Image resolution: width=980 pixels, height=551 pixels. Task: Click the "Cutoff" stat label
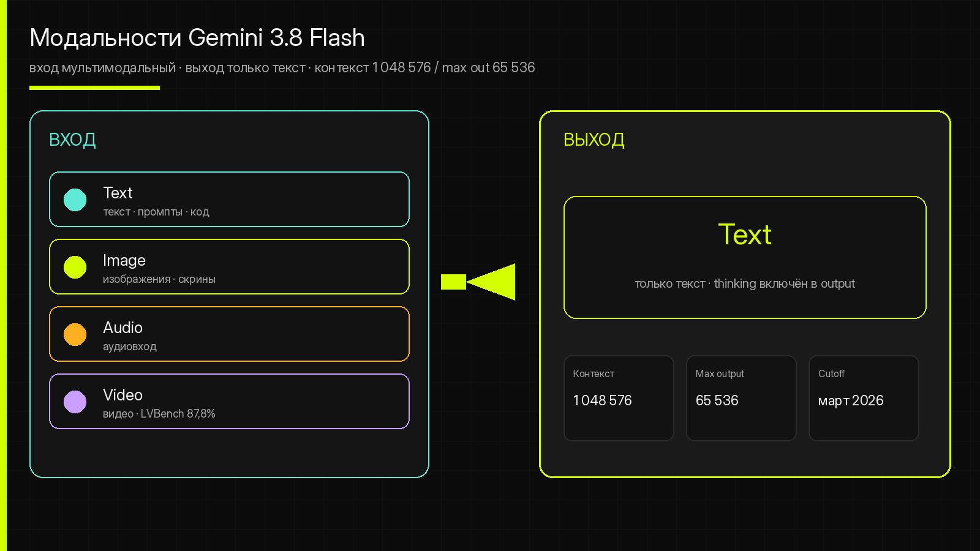(x=831, y=373)
